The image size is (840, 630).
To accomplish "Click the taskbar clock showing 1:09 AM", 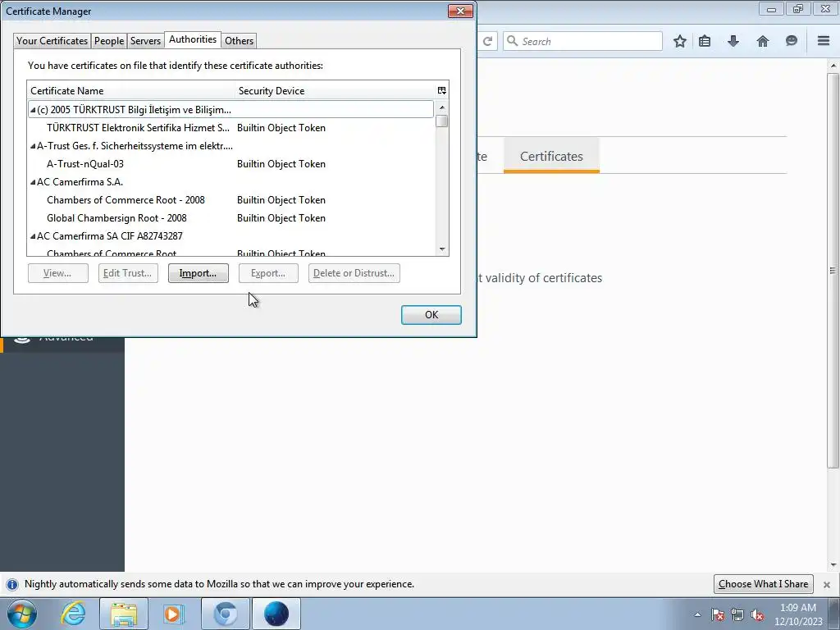I will (x=798, y=614).
